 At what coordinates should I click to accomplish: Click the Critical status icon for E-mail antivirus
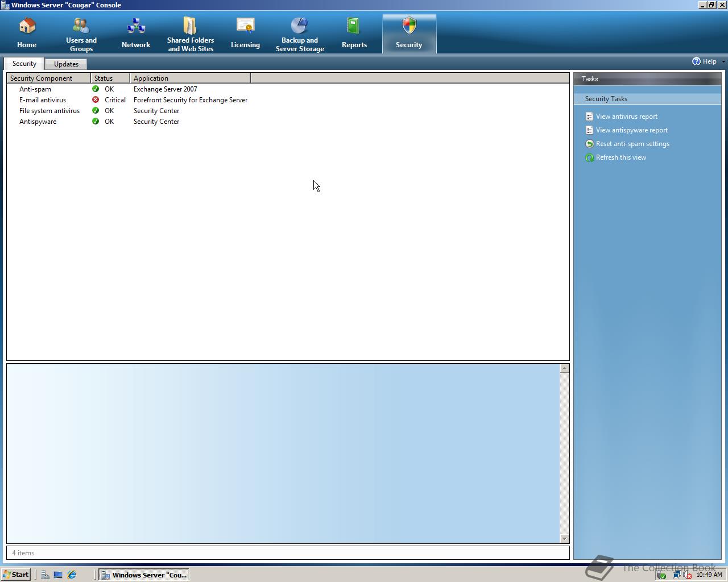click(96, 99)
